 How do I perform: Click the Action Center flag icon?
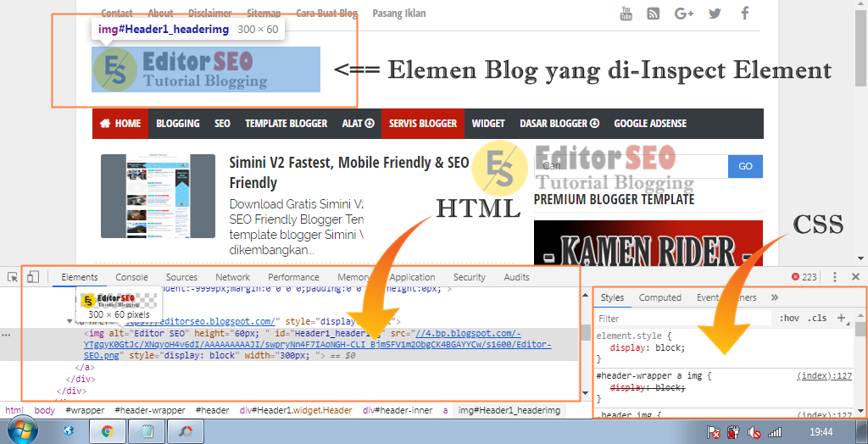coord(714,432)
